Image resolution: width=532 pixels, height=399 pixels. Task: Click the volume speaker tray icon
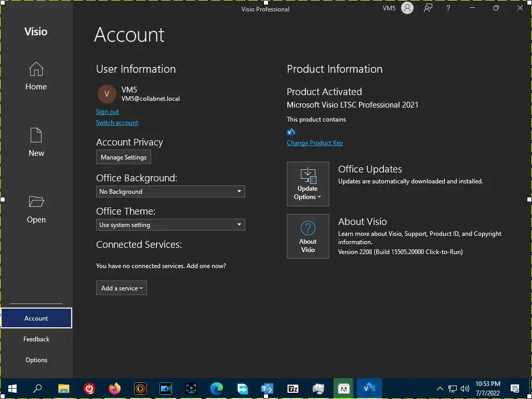[x=465, y=389]
